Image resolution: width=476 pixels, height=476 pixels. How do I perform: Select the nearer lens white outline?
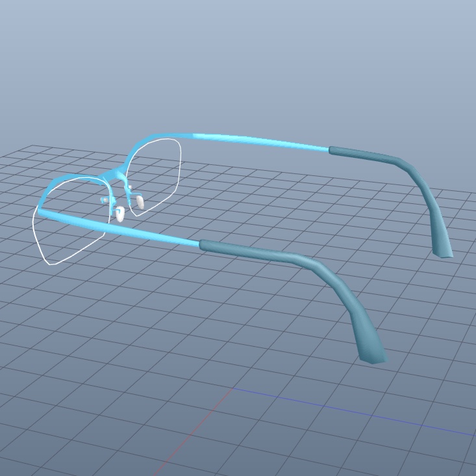pyautogui.click(x=71, y=221)
